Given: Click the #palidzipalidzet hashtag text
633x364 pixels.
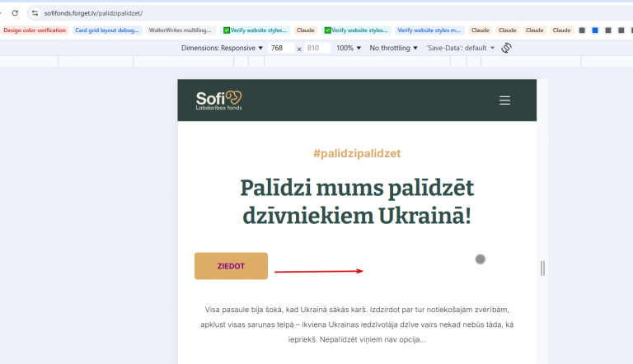Looking at the screenshot, I should [x=357, y=153].
